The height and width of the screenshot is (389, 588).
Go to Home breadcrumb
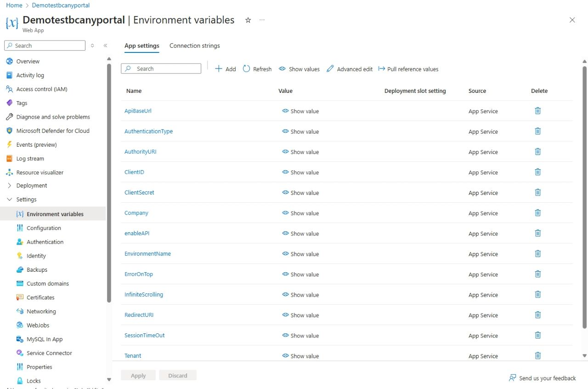click(14, 6)
